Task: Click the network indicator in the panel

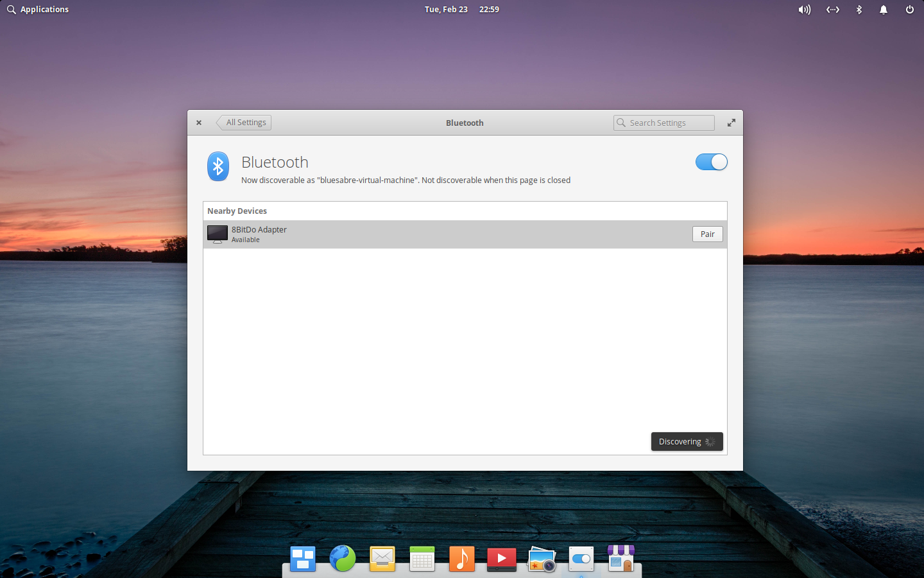Action: 832,9
